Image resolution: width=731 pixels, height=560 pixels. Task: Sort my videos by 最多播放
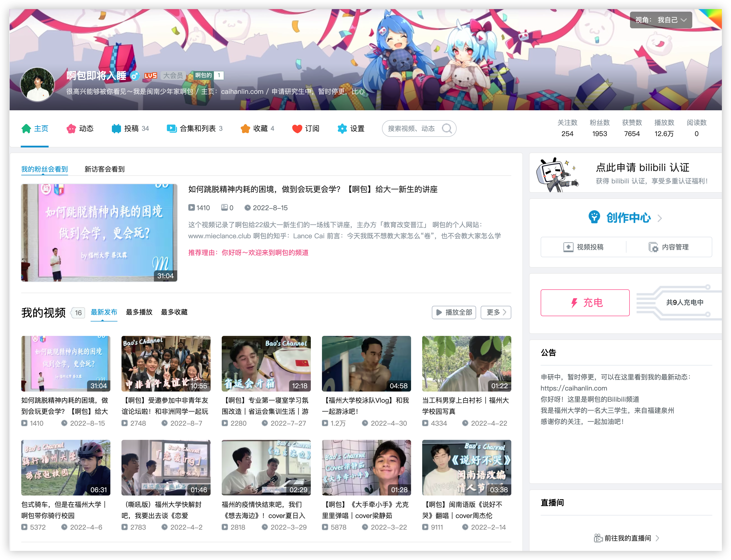[139, 312]
